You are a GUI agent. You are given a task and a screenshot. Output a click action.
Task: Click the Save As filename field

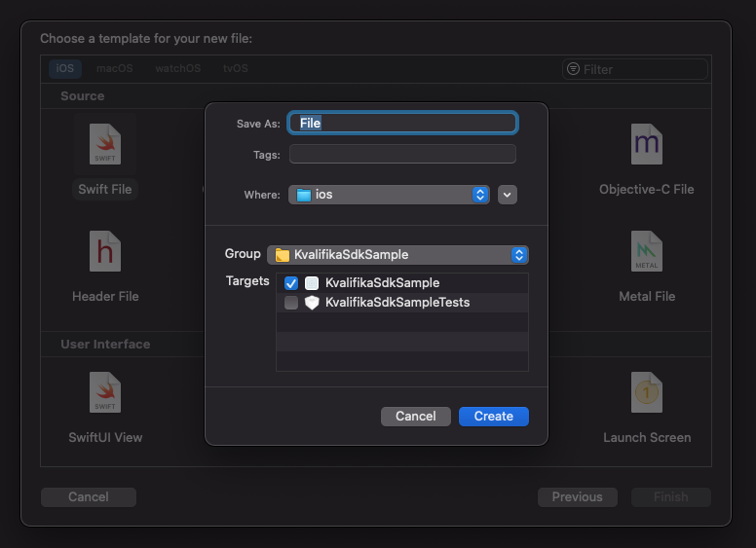402,123
